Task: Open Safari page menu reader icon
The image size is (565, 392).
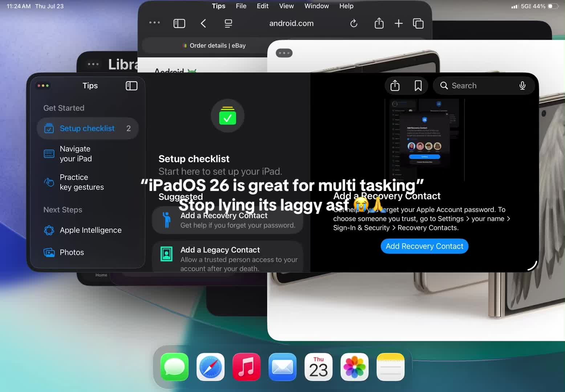Action: click(228, 24)
